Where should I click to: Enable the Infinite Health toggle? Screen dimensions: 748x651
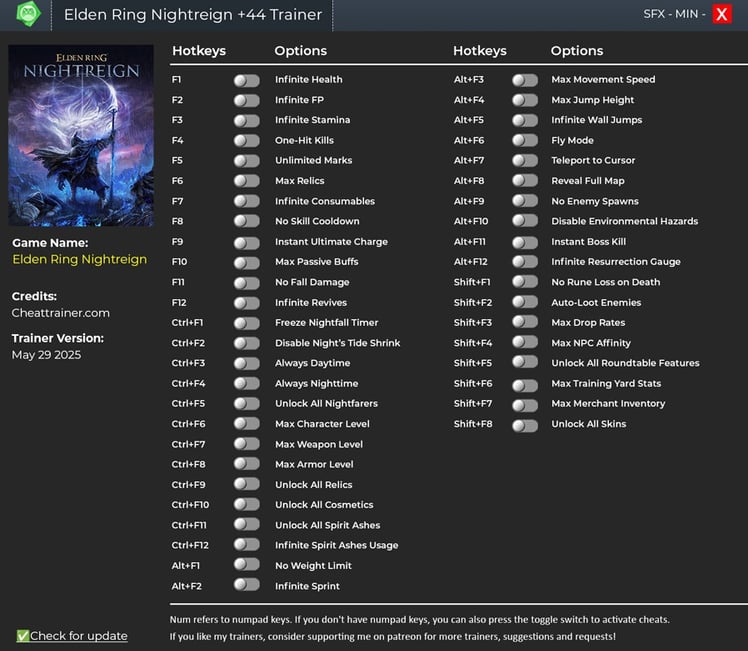click(247, 80)
